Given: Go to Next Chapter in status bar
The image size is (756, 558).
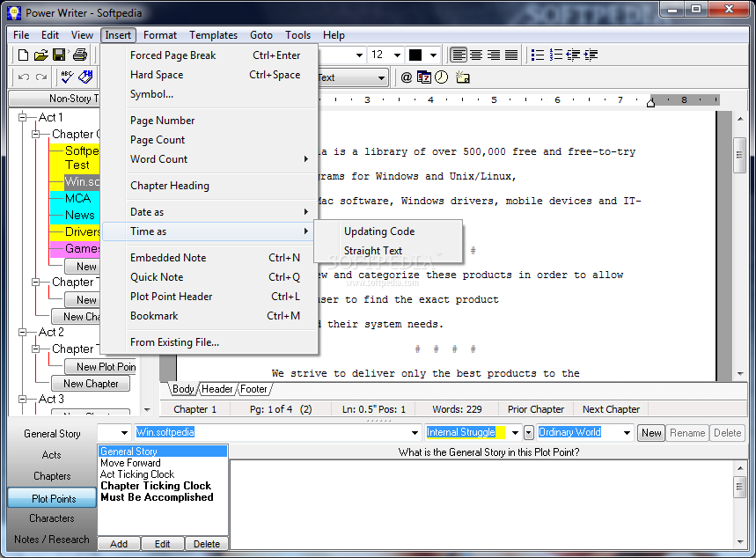Looking at the screenshot, I should click(611, 409).
